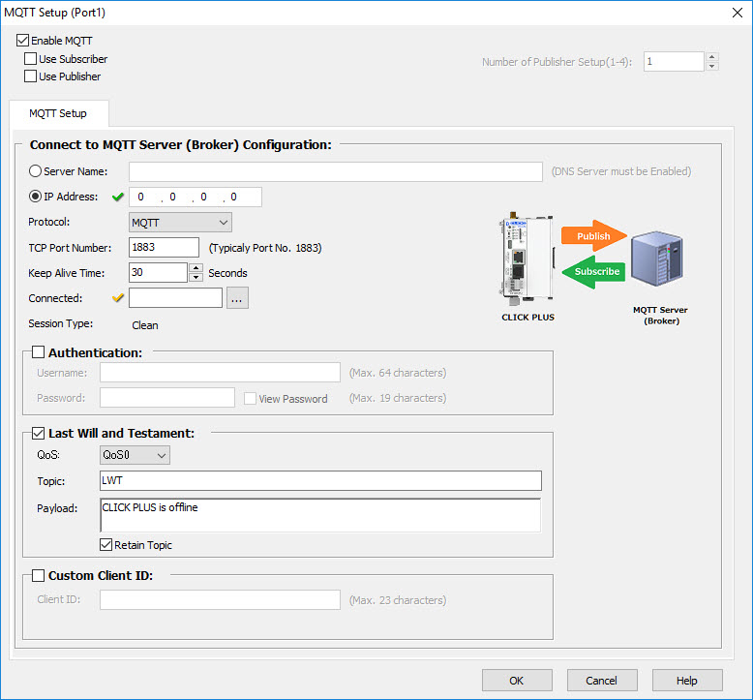Click the Payload text area
The width and height of the screenshot is (753, 700).
coord(320,515)
